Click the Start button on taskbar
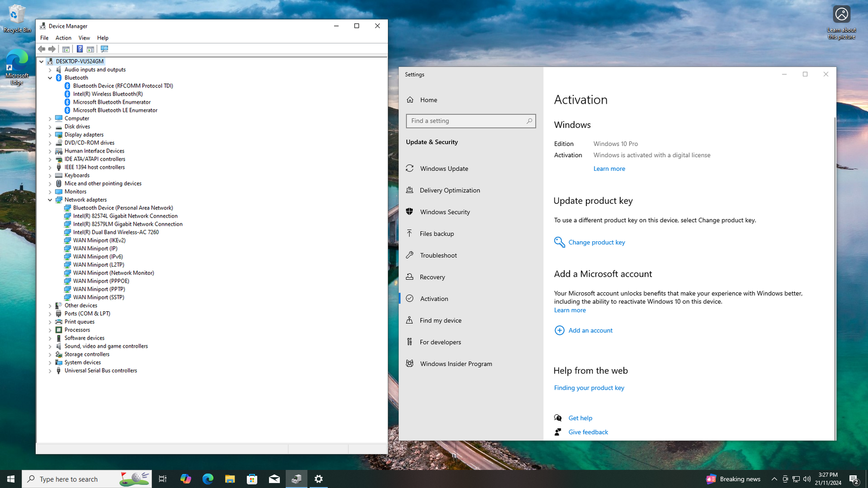The image size is (868, 488). (x=11, y=479)
